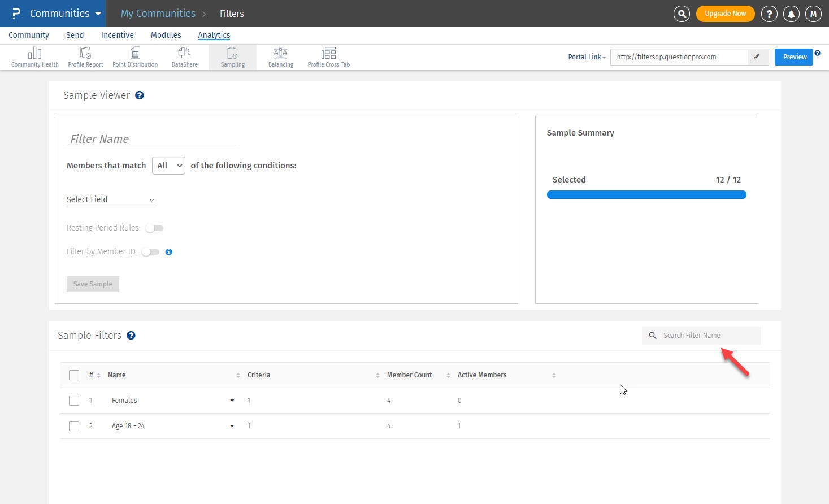Screen dimensions: 829x504
Task: Open the All match-conditions dropdown
Action: pos(168,166)
